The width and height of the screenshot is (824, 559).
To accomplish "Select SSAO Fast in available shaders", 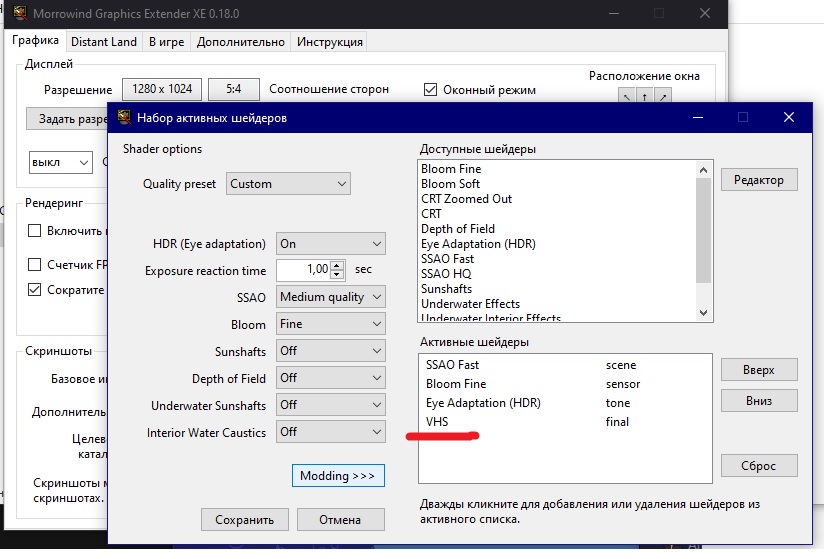I will point(557,258).
